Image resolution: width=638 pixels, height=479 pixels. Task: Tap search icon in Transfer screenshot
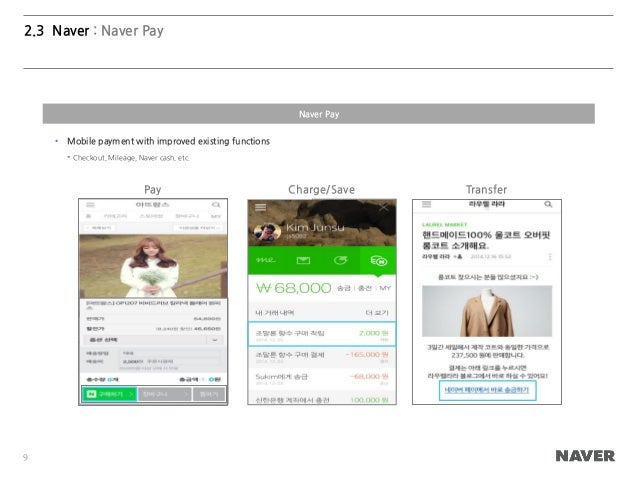(x=548, y=204)
